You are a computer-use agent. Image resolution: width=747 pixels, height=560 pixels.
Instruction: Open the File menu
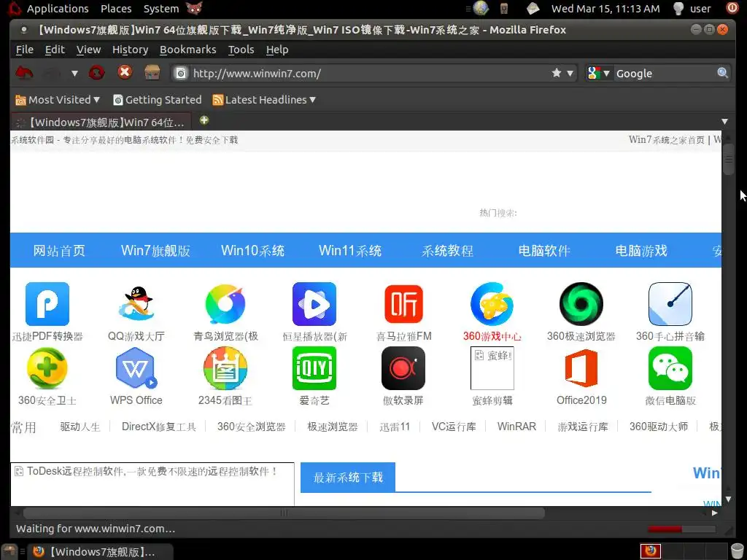coord(25,50)
